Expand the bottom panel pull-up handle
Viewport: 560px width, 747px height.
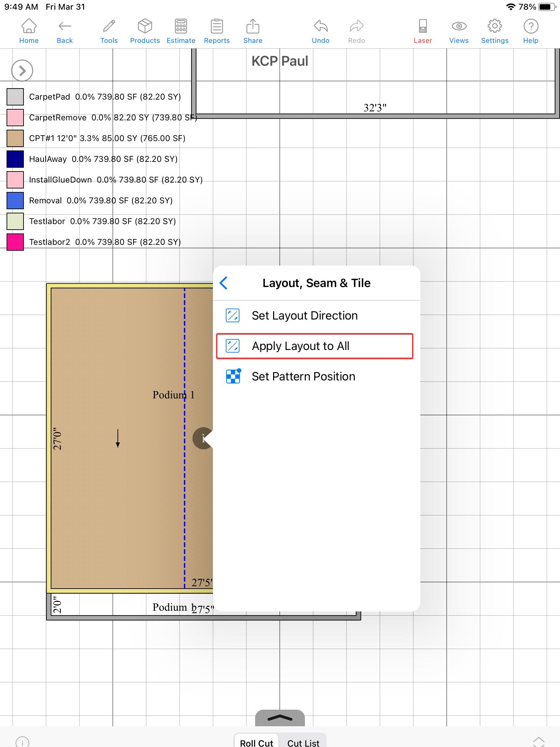[x=280, y=718]
